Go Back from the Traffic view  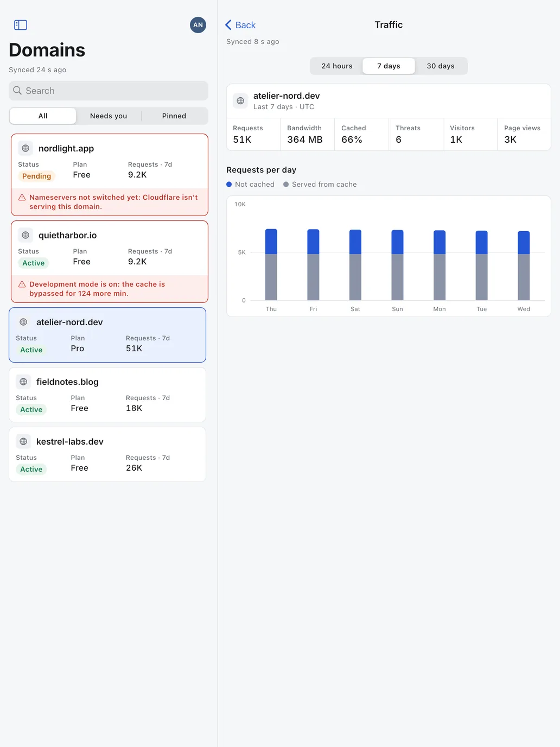(x=240, y=25)
